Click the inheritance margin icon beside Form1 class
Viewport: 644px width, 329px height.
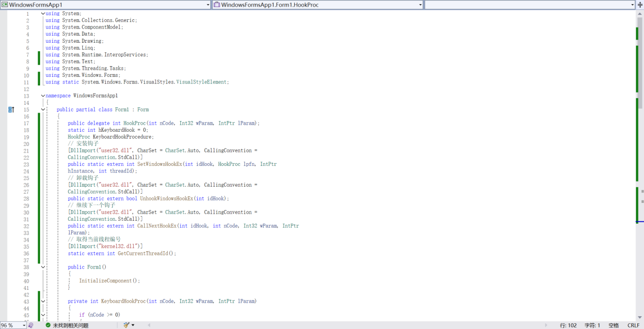(x=11, y=109)
